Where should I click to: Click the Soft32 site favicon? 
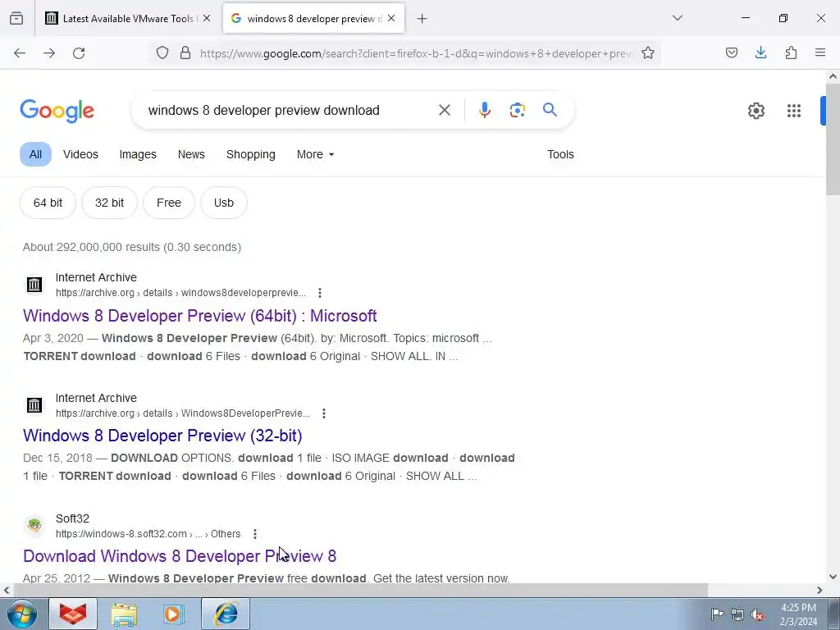[34, 526]
